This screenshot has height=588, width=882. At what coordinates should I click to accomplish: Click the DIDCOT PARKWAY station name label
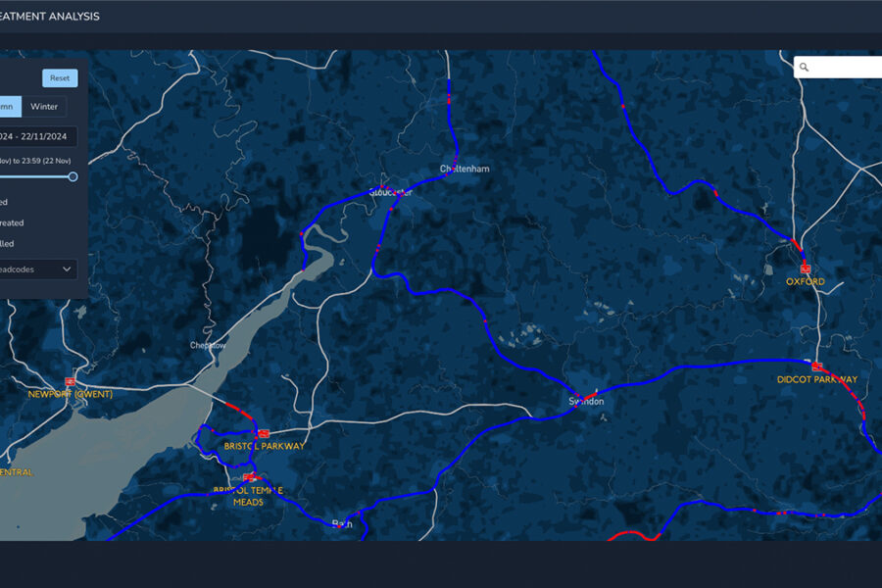tap(817, 379)
